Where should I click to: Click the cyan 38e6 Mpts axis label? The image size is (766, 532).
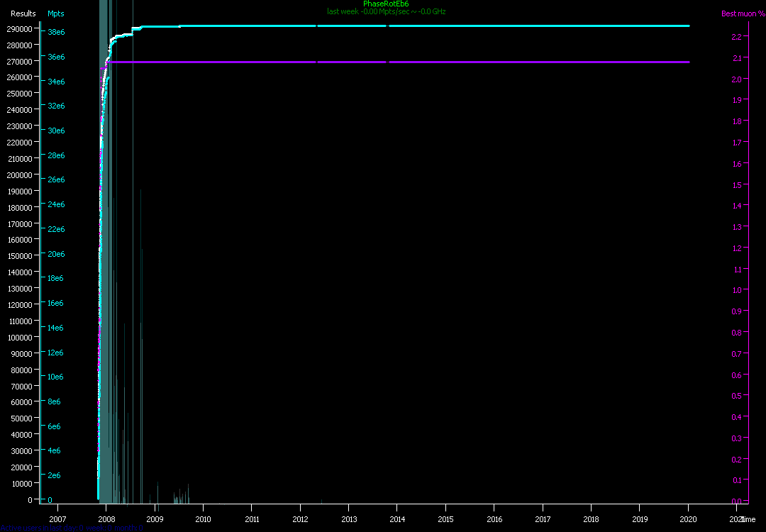tap(56, 33)
